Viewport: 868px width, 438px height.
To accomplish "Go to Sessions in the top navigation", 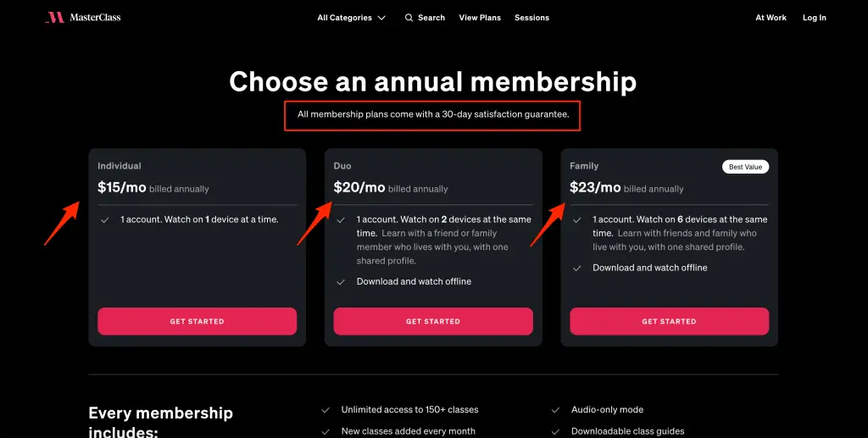I will (531, 18).
